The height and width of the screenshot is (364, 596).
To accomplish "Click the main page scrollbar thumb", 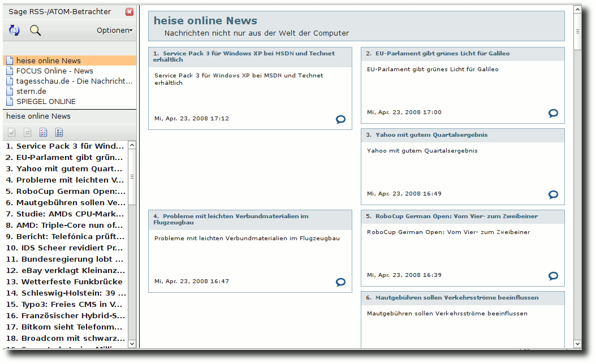I will coord(577,32).
